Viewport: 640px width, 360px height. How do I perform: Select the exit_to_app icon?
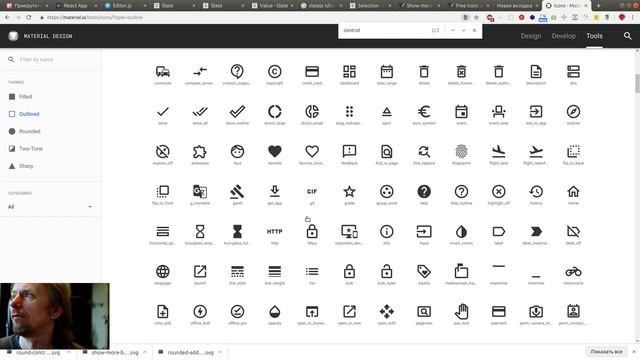click(x=536, y=111)
